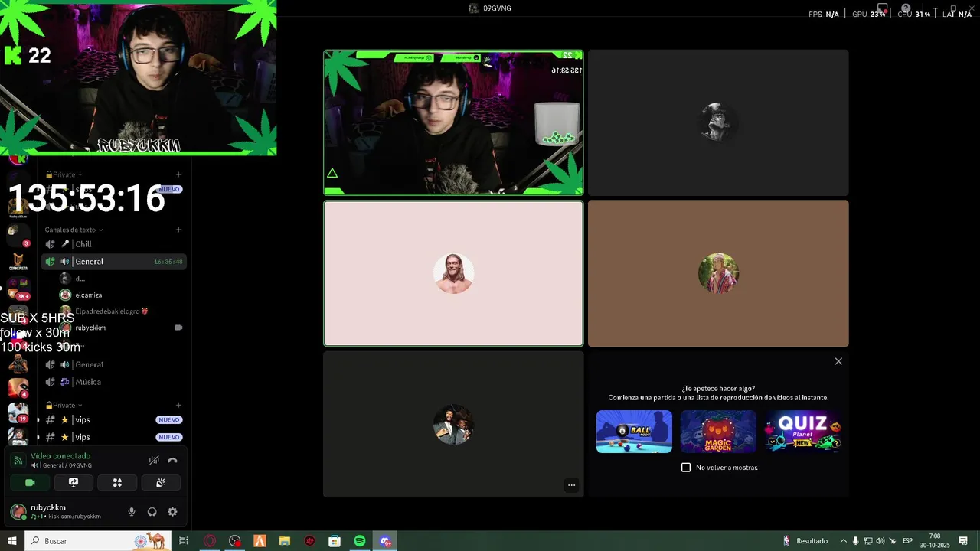
Task: Open the help question mark icon
Action: point(906,8)
